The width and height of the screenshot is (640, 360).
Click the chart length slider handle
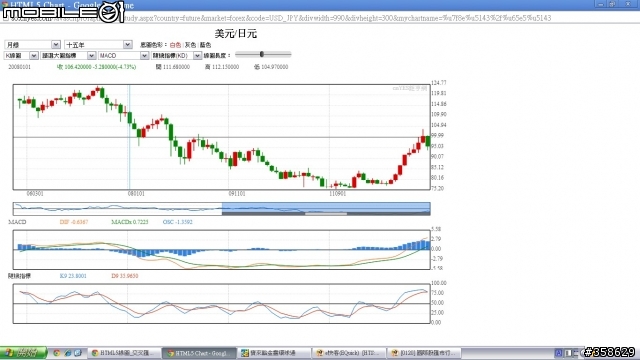pyautogui.click(x=262, y=54)
